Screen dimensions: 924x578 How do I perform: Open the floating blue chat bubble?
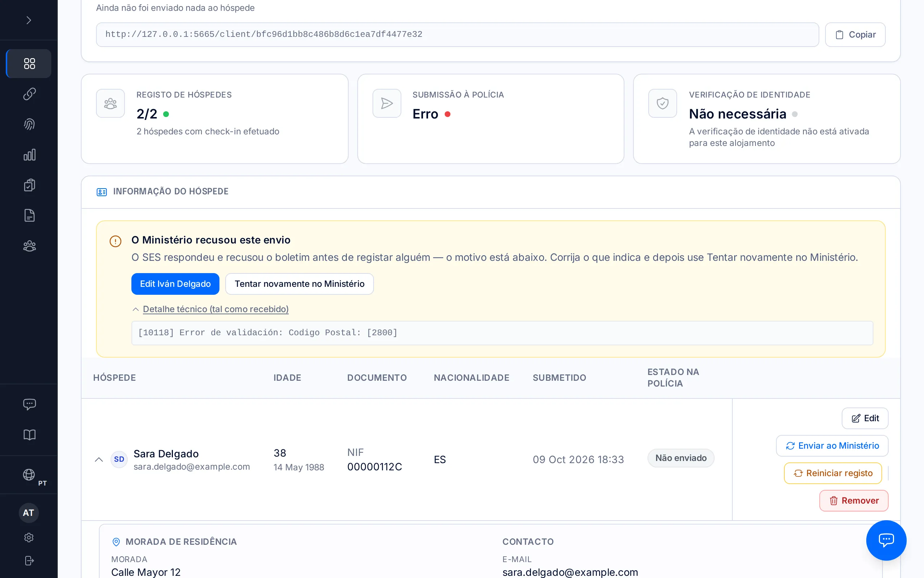pyautogui.click(x=886, y=540)
